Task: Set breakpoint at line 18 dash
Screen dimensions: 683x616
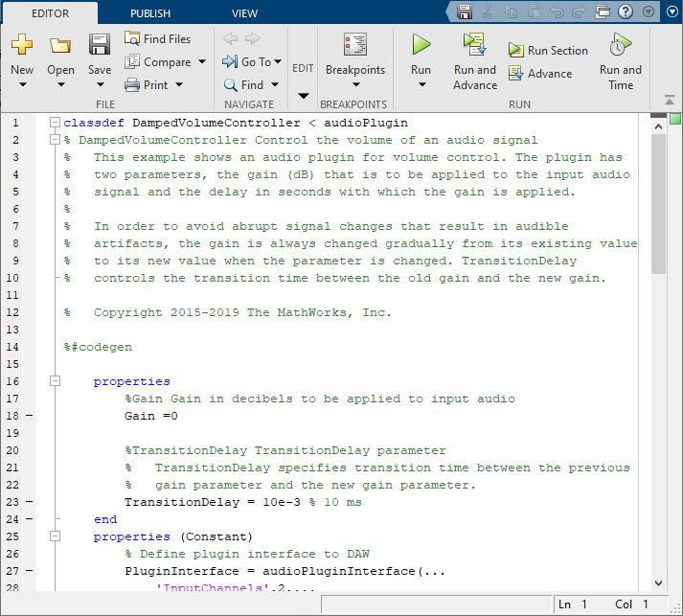Action: (29, 416)
